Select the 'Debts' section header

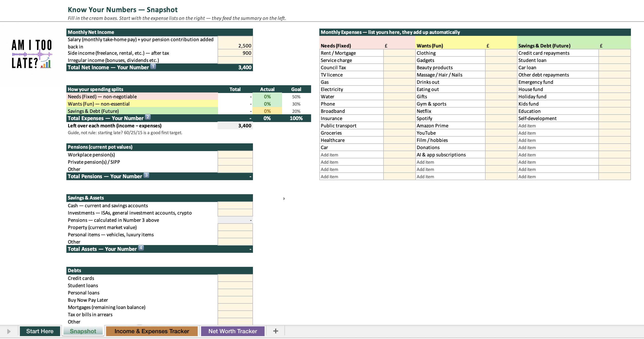[x=159, y=270]
